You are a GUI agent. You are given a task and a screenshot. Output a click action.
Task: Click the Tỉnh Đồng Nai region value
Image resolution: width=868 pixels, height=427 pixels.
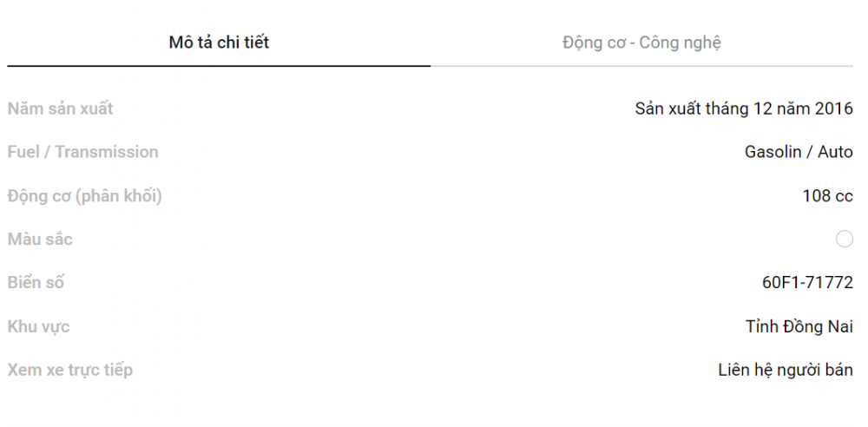click(x=799, y=326)
